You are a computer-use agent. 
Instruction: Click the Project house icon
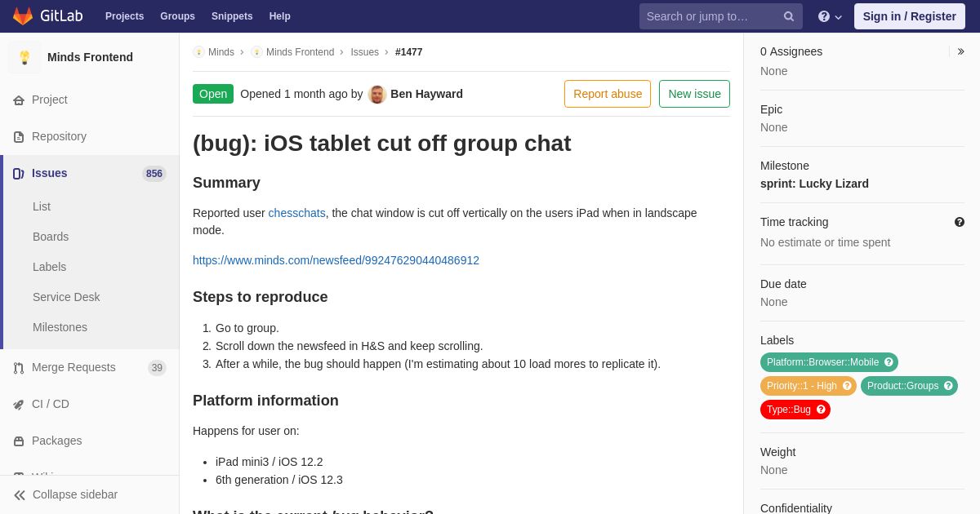[19, 100]
